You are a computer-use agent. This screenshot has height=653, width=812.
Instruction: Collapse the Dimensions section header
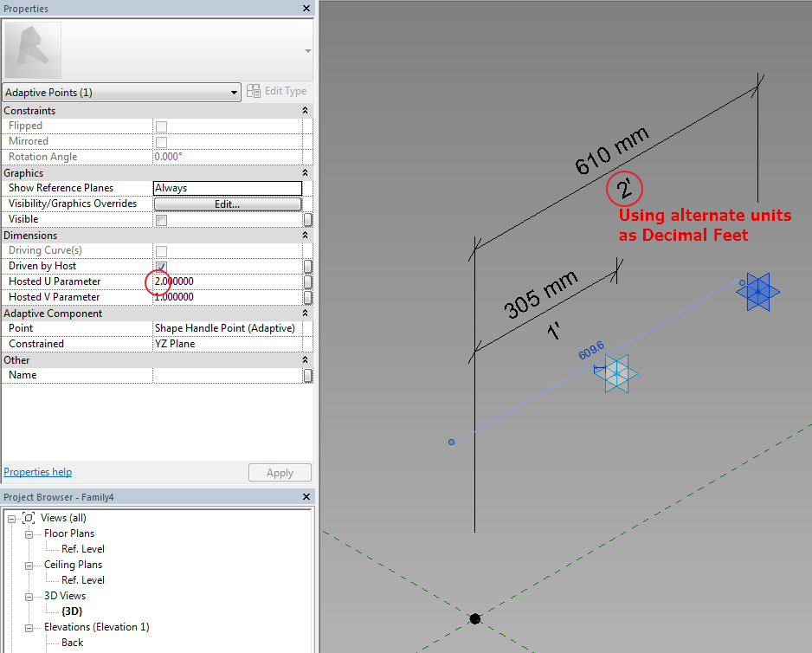click(x=306, y=235)
